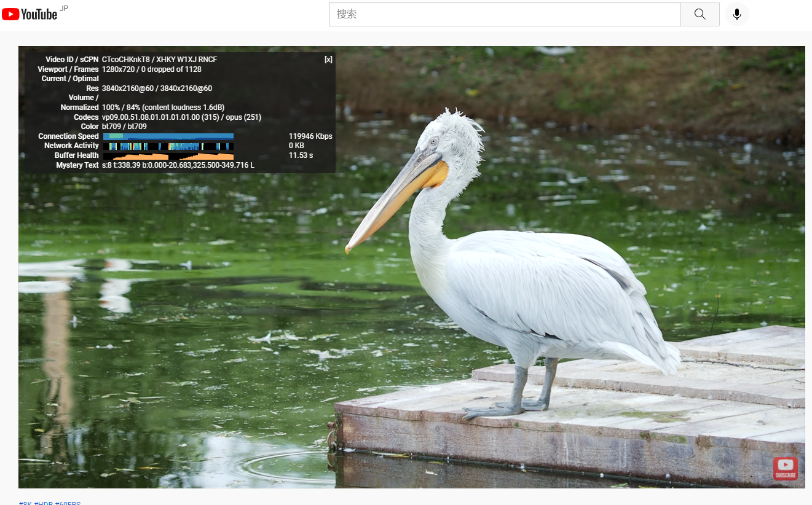Open the #8K hashtag link
The height and width of the screenshot is (505, 812).
tap(25, 504)
